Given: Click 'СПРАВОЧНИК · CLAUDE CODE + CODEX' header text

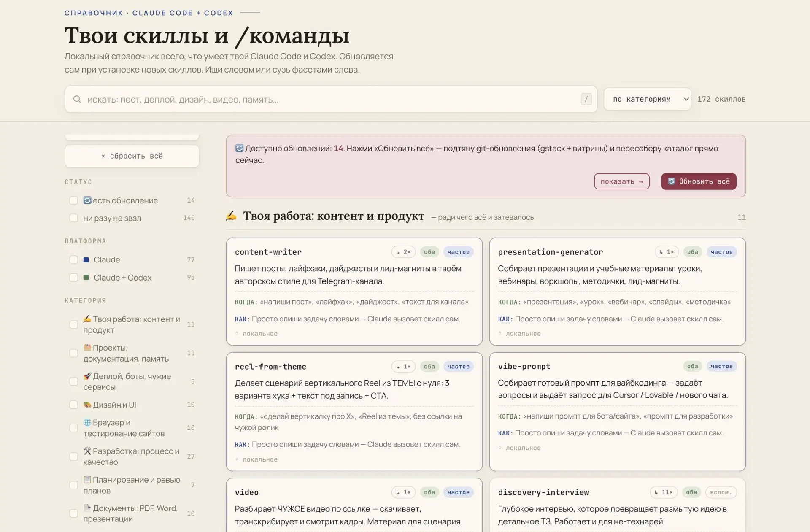Looking at the screenshot, I should click(149, 13).
